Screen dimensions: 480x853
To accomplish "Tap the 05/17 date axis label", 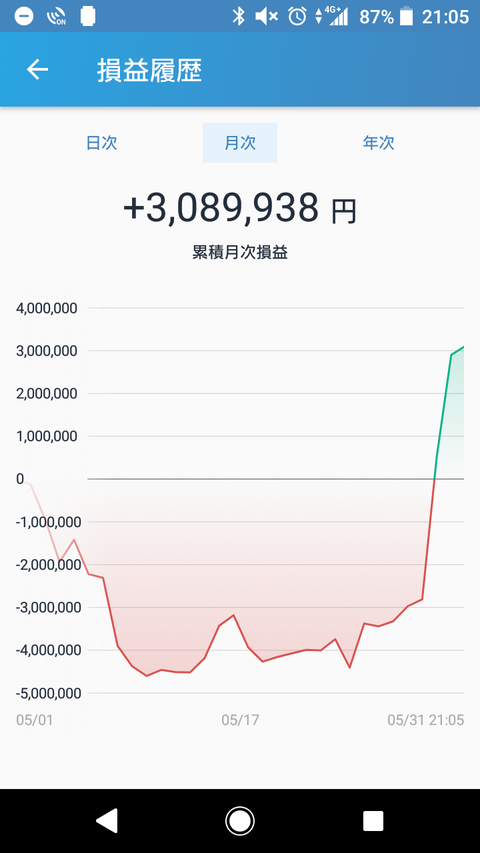I will point(240,720).
